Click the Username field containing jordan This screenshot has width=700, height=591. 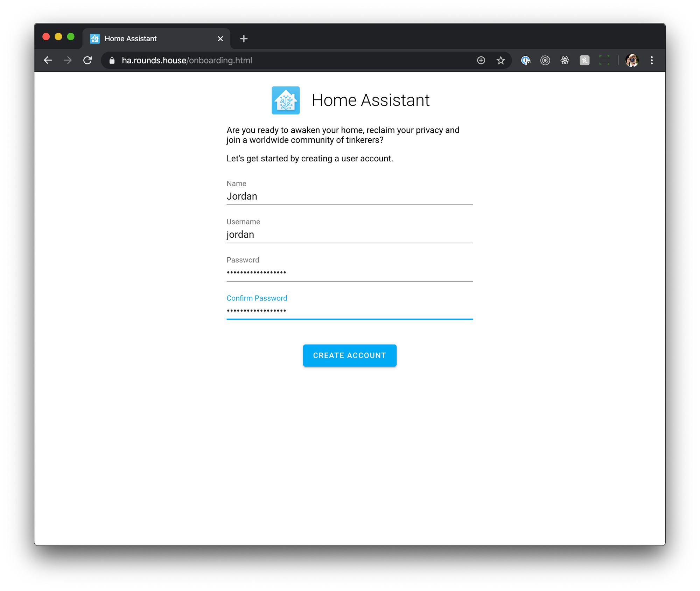click(x=350, y=235)
